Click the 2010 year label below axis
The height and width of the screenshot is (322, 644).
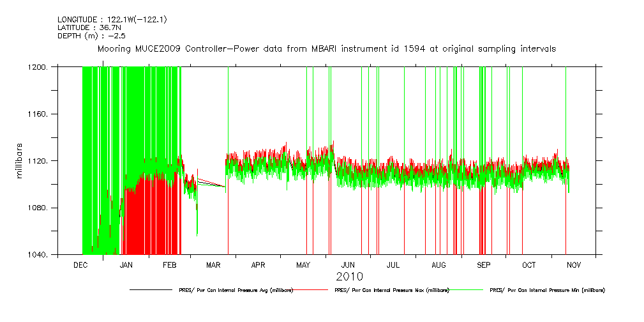click(348, 277)
